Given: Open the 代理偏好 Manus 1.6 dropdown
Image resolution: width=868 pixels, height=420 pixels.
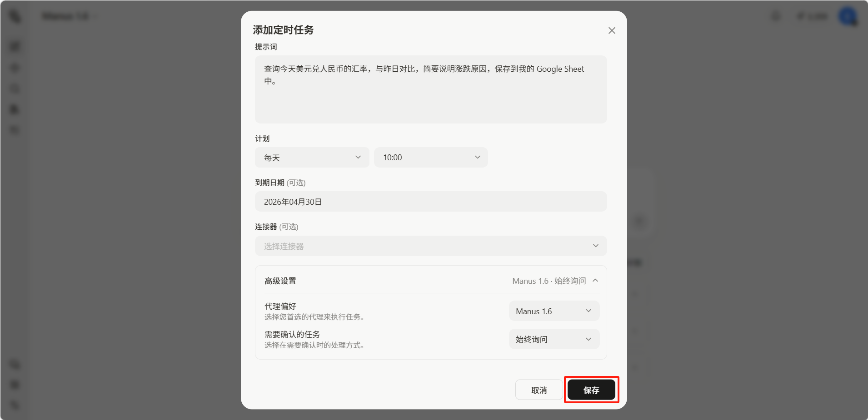Looking at the screenshot, I should point(554,311).
